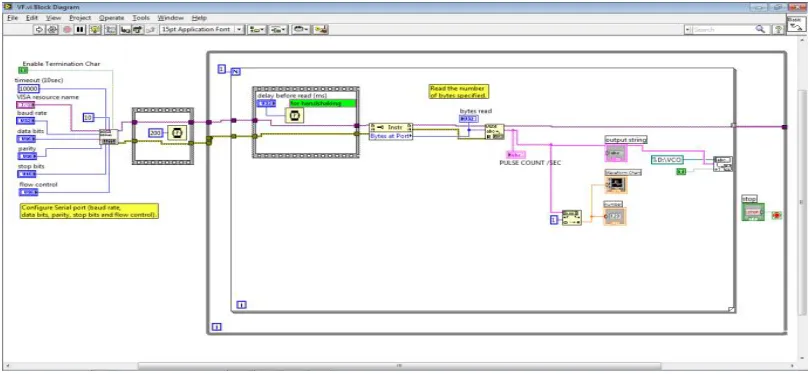Click the Configure Serial port yellow comment
Viewport: 810px width, 374px height.
(88, 211)
